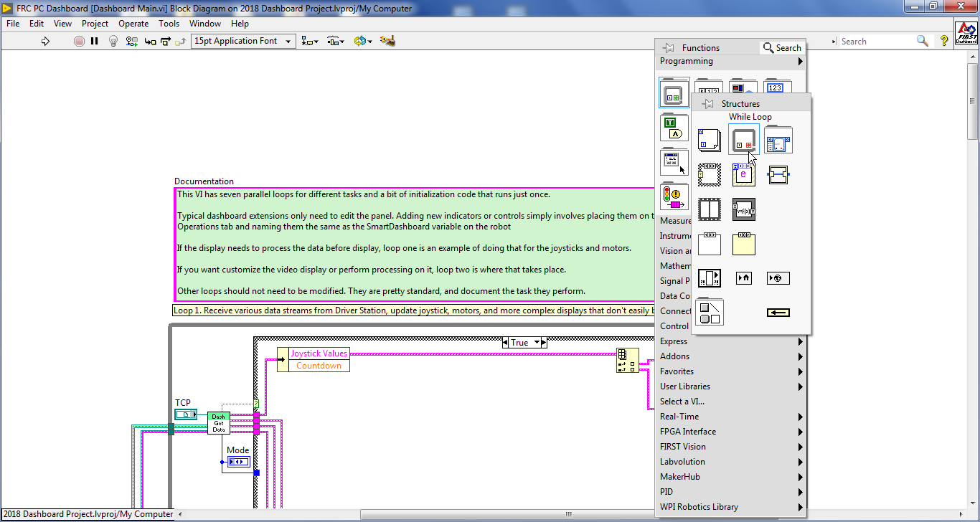This screenshot has width=980, height=522.
Task: Select the Flat Sequence filmstrip icon
Action: (x=710, y=209)
